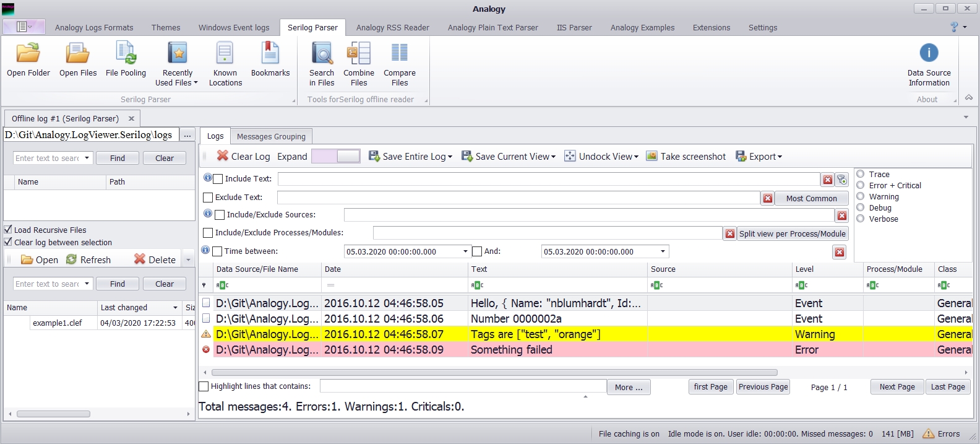The width and height of the screenshot is (980, 444).
Task: Uncheck Load Recursive Files
Action: [8, 230]
